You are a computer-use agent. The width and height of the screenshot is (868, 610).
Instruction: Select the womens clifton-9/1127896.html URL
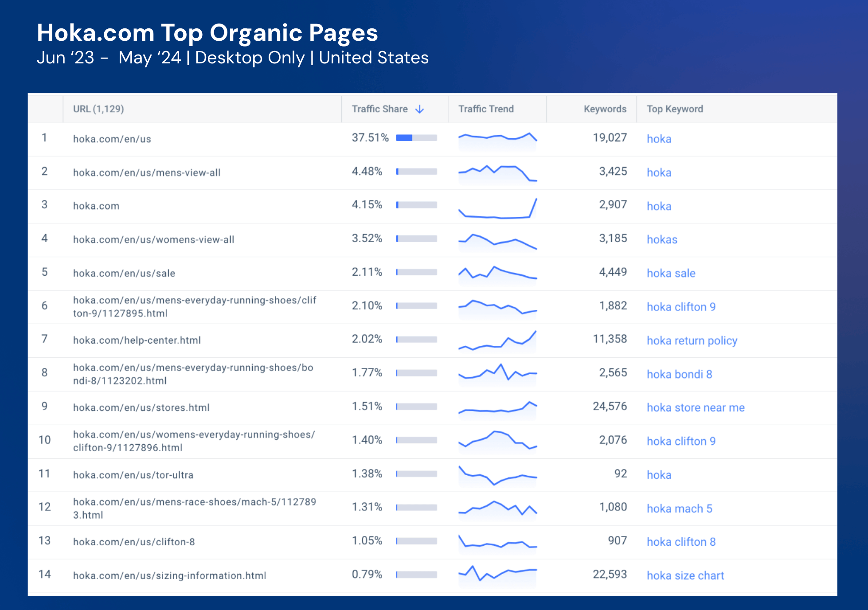pyautogui.click(x=194, y=441)
